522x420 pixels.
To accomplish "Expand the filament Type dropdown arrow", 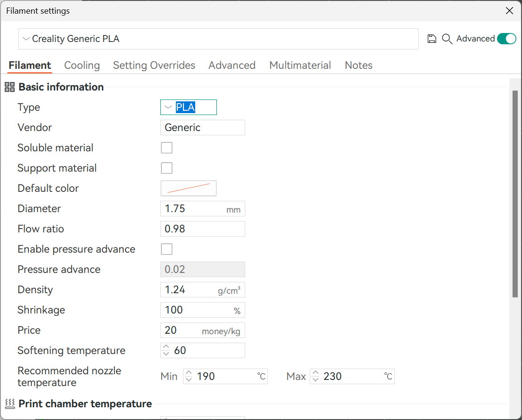I will click(x=168, y=107).
